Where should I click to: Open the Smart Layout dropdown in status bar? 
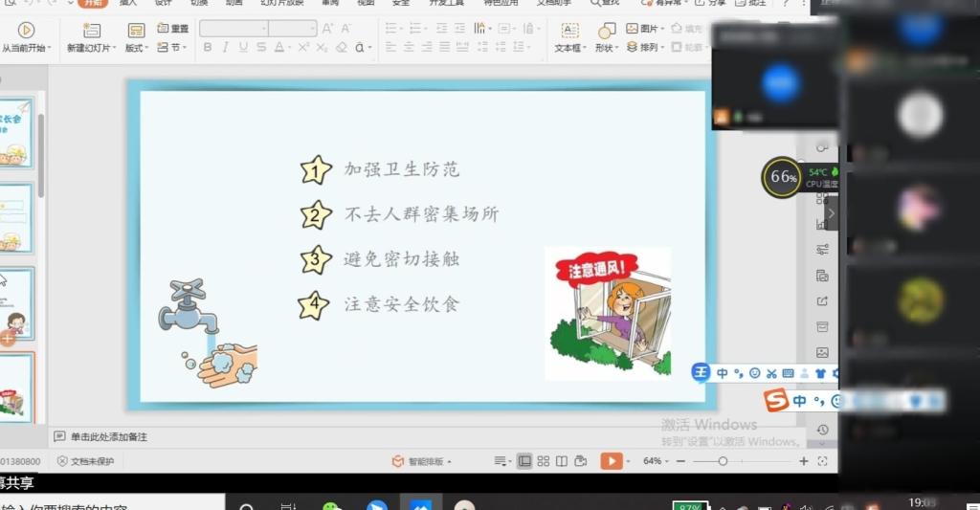click(421, 461)
